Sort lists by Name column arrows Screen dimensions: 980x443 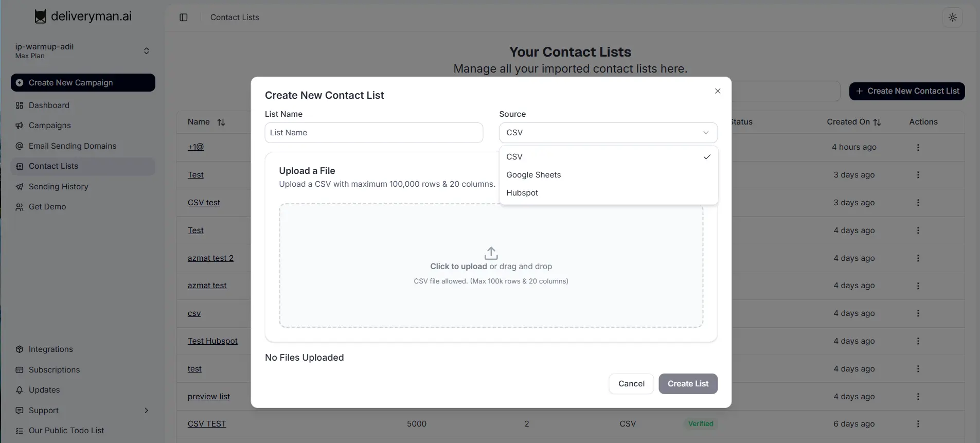coord(221,122)
